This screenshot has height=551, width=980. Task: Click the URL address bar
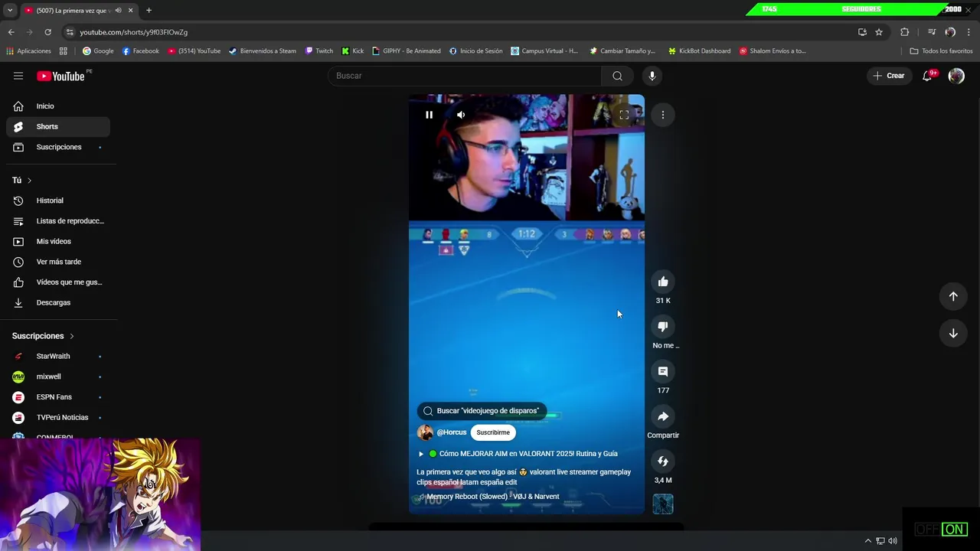[459, 32]
